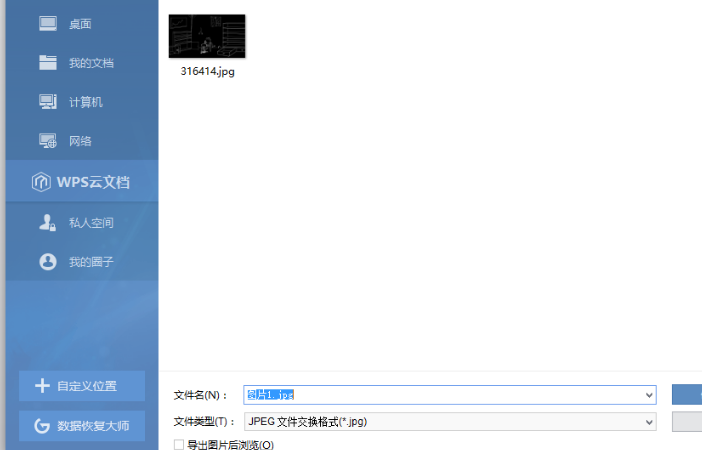Open the 网络 network icon
Image resolution: width=702 pixels, height=450 pixels.
(47, 141)
